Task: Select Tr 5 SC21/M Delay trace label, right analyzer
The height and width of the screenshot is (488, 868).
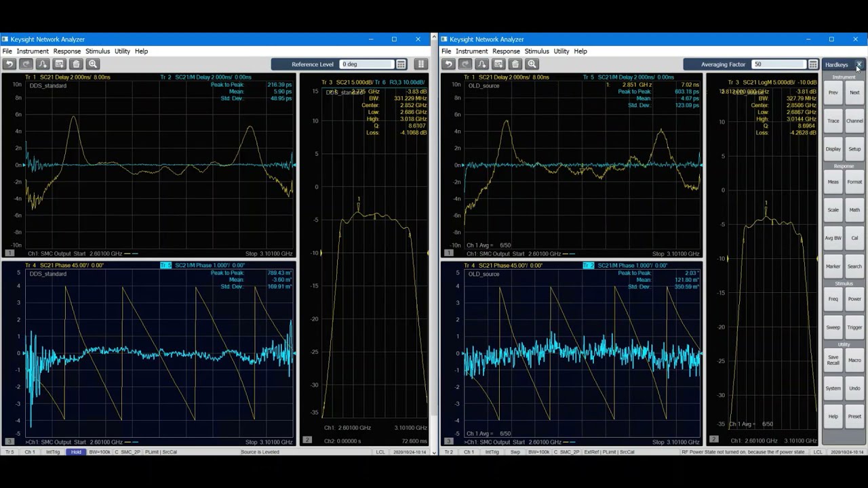Action: (x=628, y=77)
